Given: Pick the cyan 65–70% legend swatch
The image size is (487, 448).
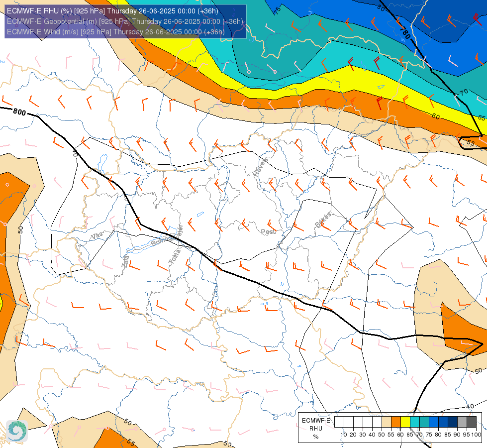Looking at the screenshot, I should click(x=415, y=422).
